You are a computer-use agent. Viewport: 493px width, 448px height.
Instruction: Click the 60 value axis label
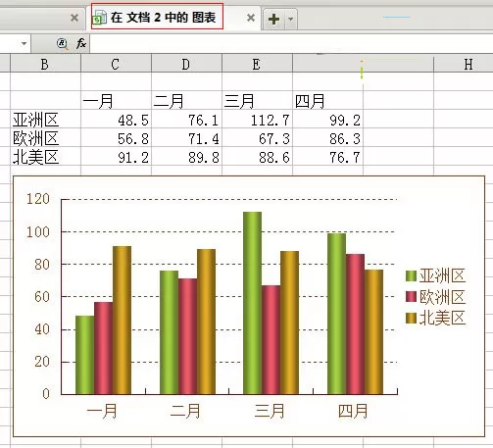pyautogui.click(x=42, y=297)
